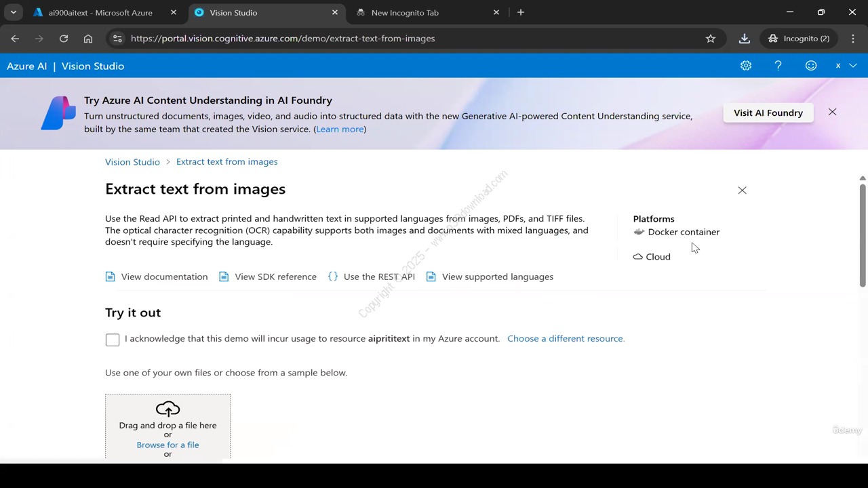Open View supported languages link

tap(497, 277)
